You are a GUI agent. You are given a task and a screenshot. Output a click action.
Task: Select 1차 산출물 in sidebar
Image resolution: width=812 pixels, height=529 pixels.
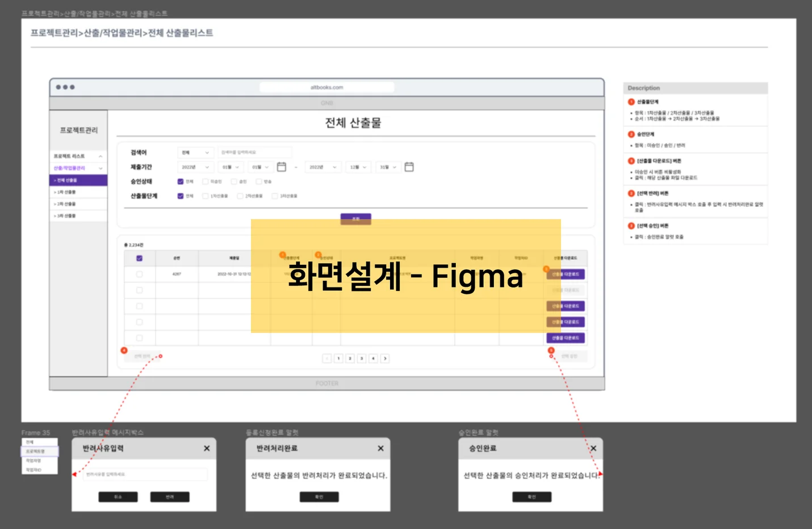tap(78, 192)
